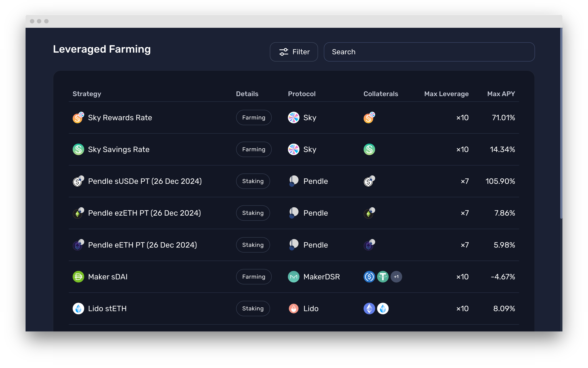Click the Maker sDAI green strategy icon
Viewport: 588px width, 368px height.
pyautogui.click(x=78, y=277)
